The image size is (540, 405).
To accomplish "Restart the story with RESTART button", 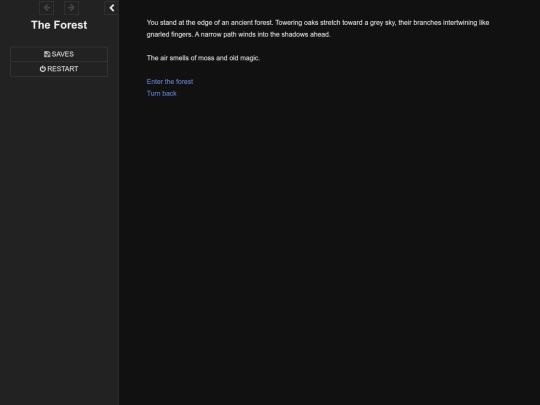I will pyautogui.click(x=59, y=69).
